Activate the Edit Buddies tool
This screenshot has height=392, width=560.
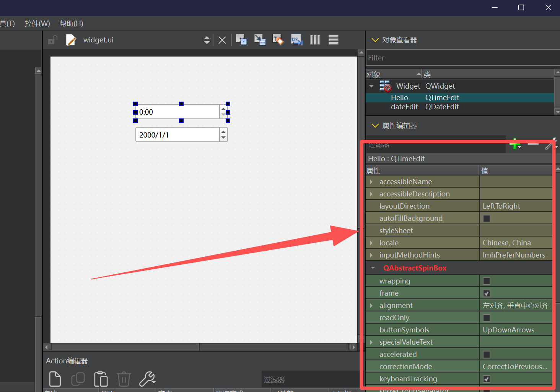(x=278, y=40)
